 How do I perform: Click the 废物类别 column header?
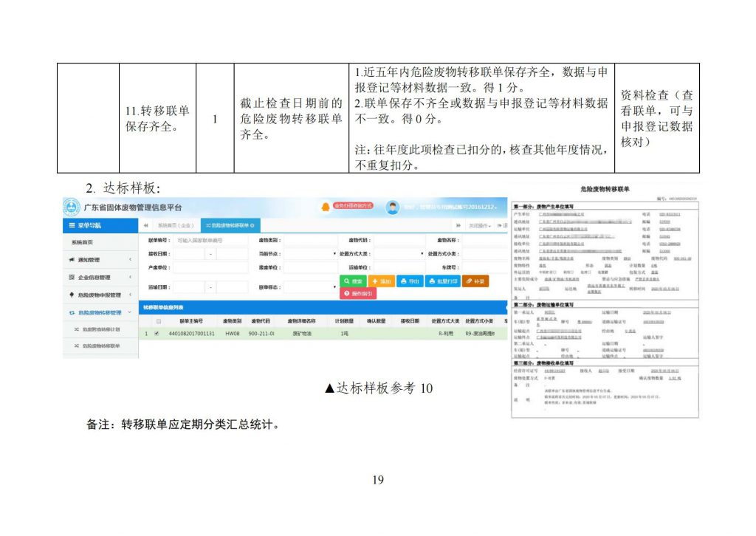click(232, 321)
